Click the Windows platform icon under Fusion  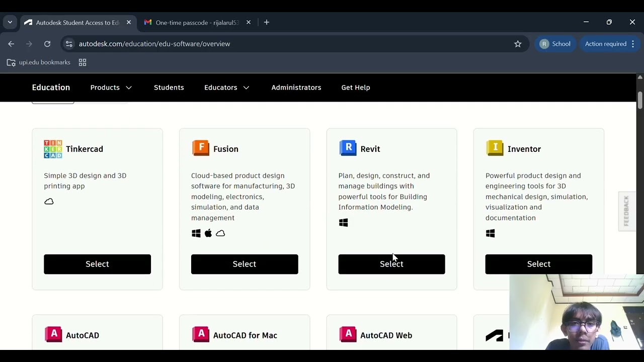click(x=196, y=233)
